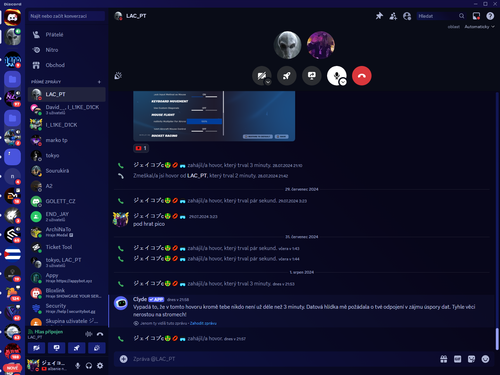Open the Help question mark icon
The width and height of the screenshot is (500, 375).
(x=490, y=16)
